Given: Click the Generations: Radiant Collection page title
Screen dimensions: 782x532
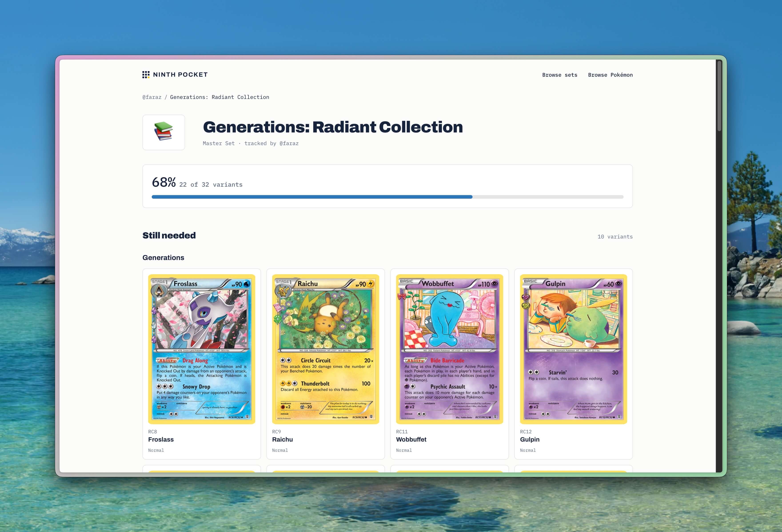Looking at the screenshot, I should coord(333,127).
